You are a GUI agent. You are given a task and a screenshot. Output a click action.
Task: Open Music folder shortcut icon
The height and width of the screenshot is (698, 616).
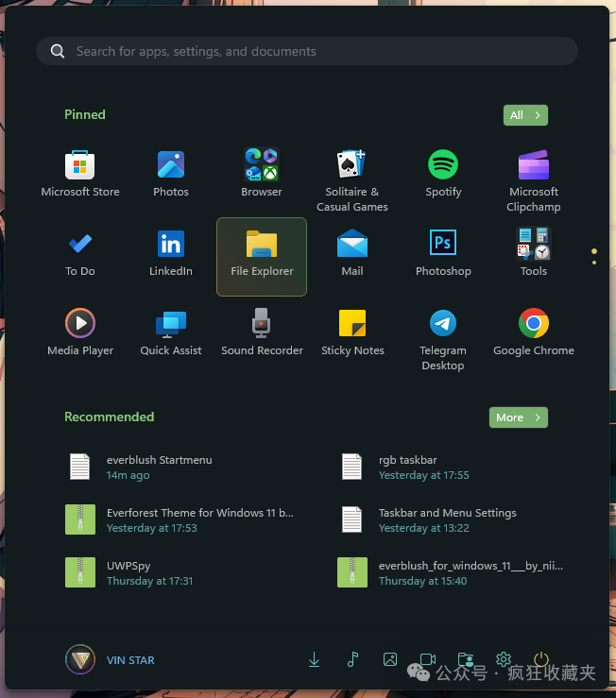point(352,659)
